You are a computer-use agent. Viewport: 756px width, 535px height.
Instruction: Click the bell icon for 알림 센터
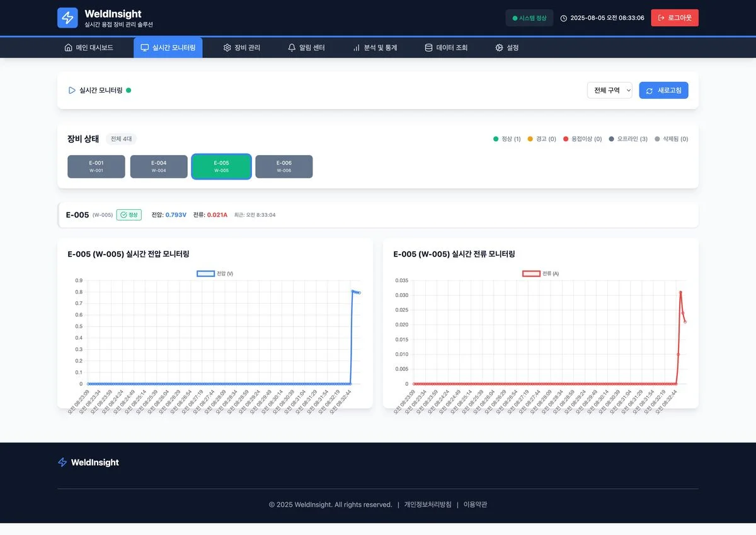click(292, 48)
